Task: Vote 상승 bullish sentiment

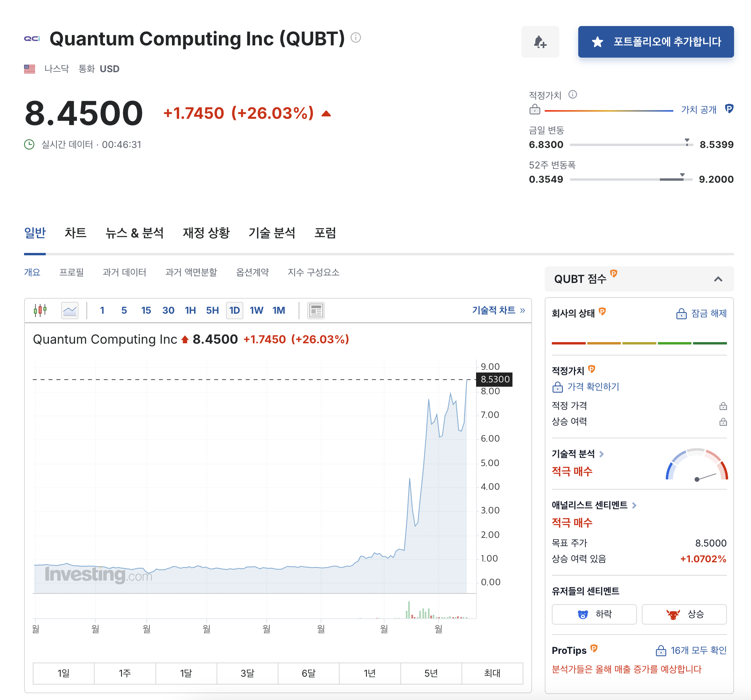Action: pos(684,614)
